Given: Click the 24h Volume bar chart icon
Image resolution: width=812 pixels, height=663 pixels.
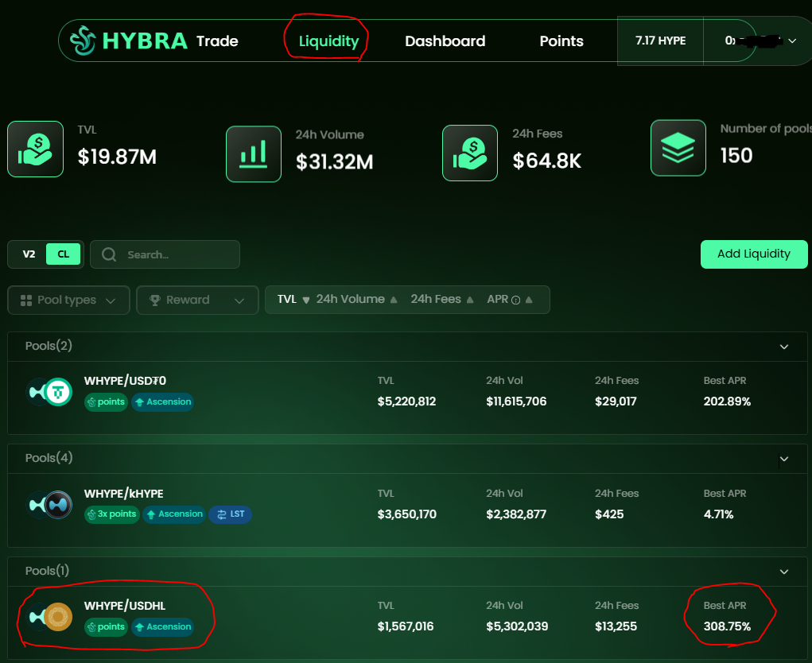Looking at the screenshot, I should pyautogui.click(x=254, y=154).
